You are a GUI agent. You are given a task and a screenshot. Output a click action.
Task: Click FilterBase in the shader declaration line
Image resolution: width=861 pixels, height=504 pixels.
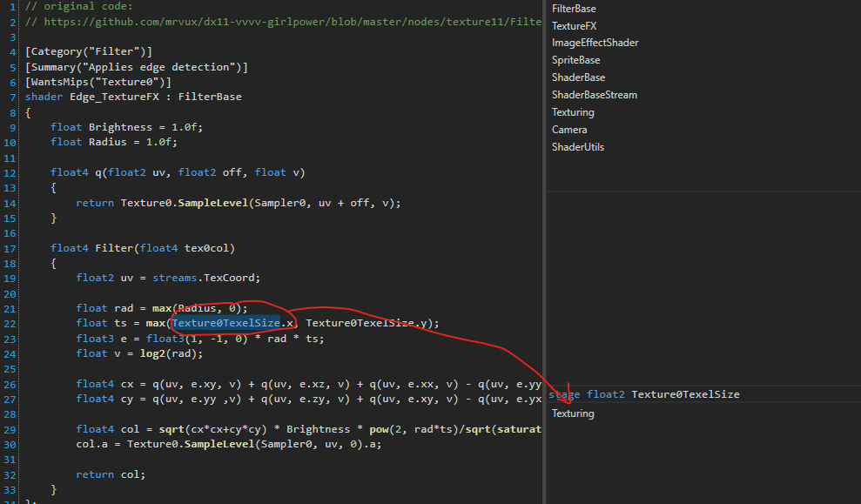point(210,97)
